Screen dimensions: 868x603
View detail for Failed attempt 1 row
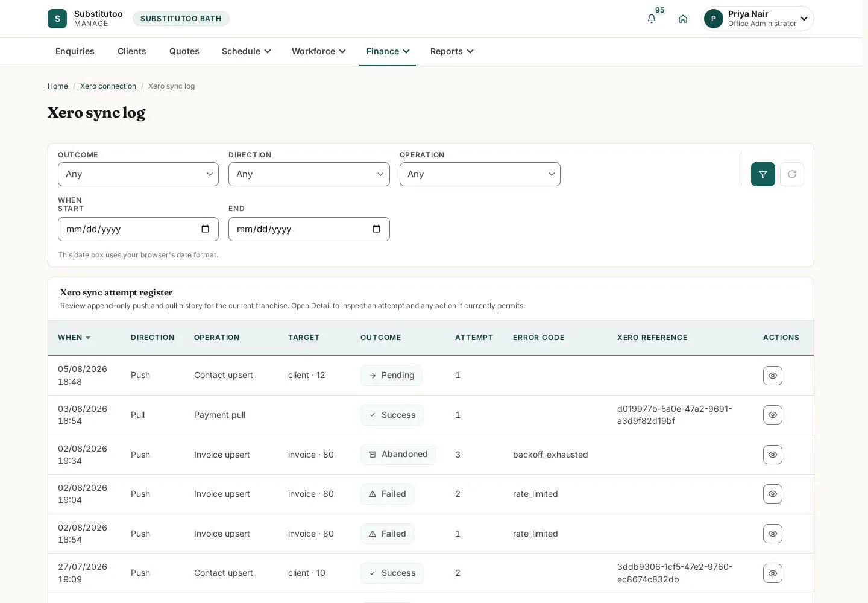tap(773, 534)
